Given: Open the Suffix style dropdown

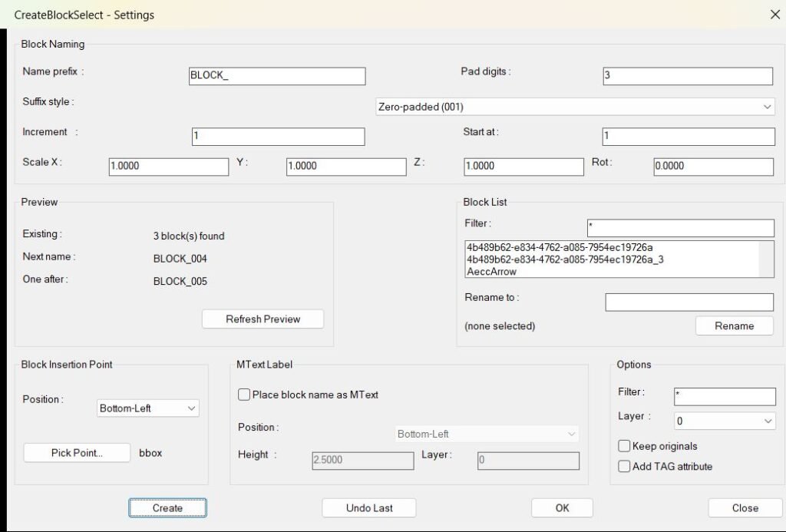Looking at the screenshot, I should [575, 107].
